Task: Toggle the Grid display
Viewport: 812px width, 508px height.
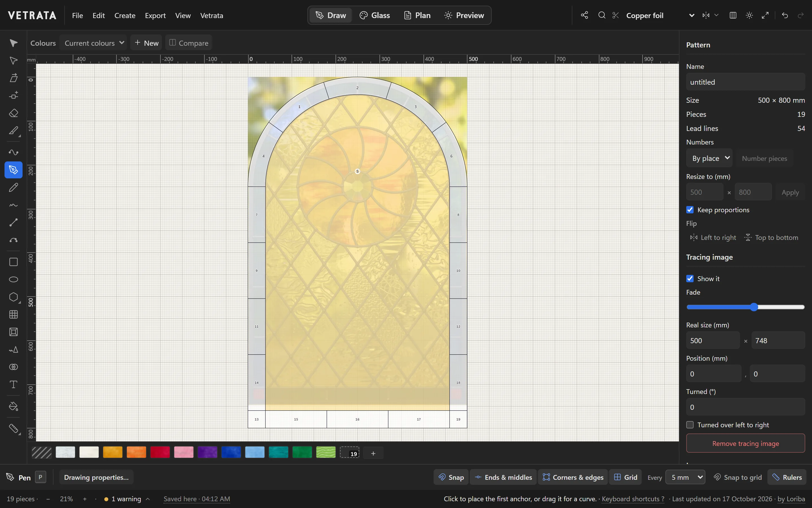Action: [625, 477]
